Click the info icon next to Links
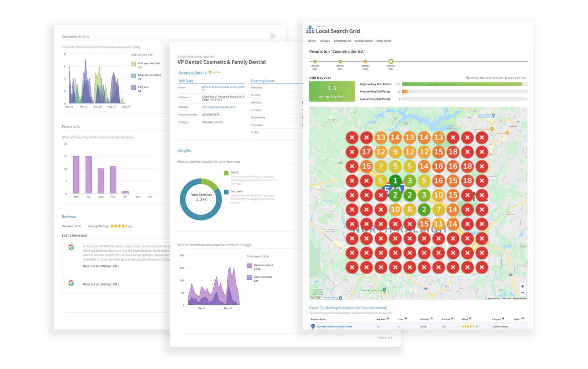The width and height of the screenshot is (588, 369). click(x=406, y=319)
